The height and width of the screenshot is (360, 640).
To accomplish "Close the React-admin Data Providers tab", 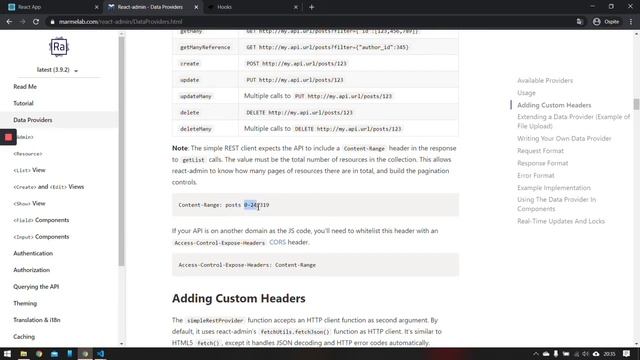I will [x=196, y=7].
